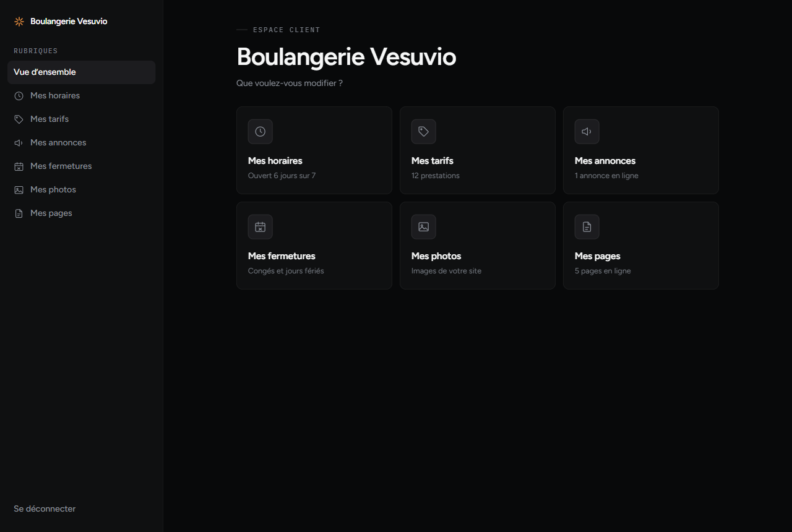Viewport: 792px width, 532px height.
Task: Click the Se déconnecter link
Action: pos(45,509)
